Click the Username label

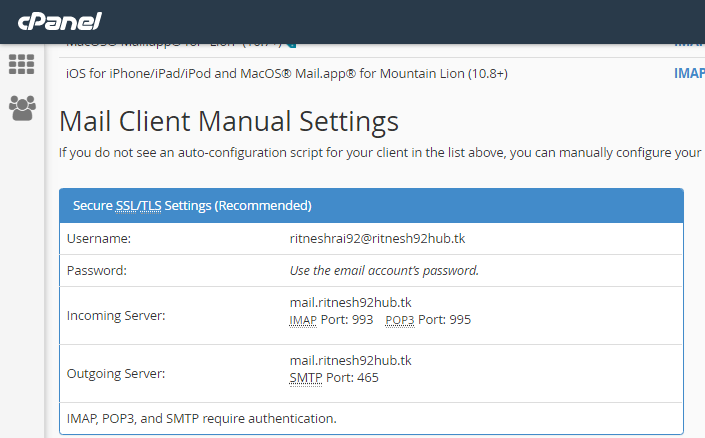click(99, 239)
